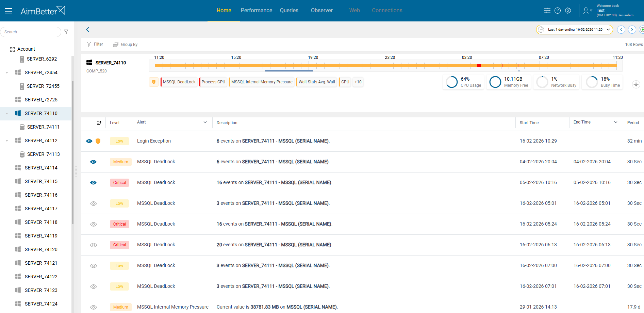Click the help question mark icon
The width and height of the screenshot is (644, 313).
557,11
